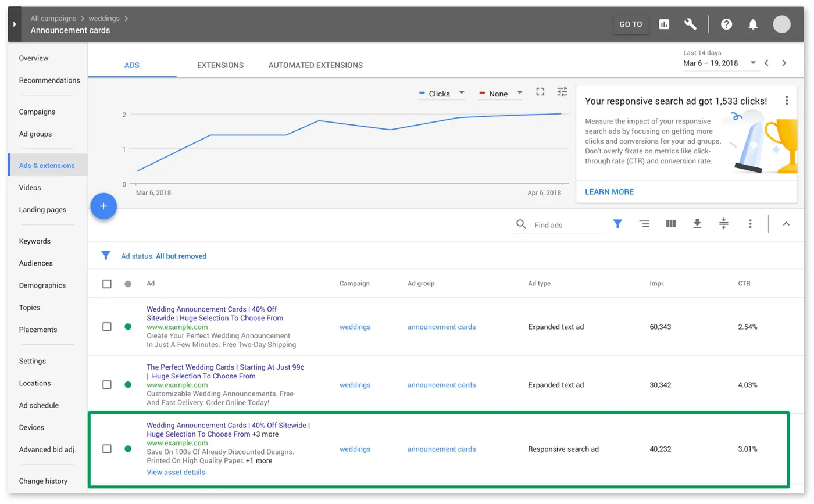
Task: Open the columns icon in table toolbar
Action: 671,224
